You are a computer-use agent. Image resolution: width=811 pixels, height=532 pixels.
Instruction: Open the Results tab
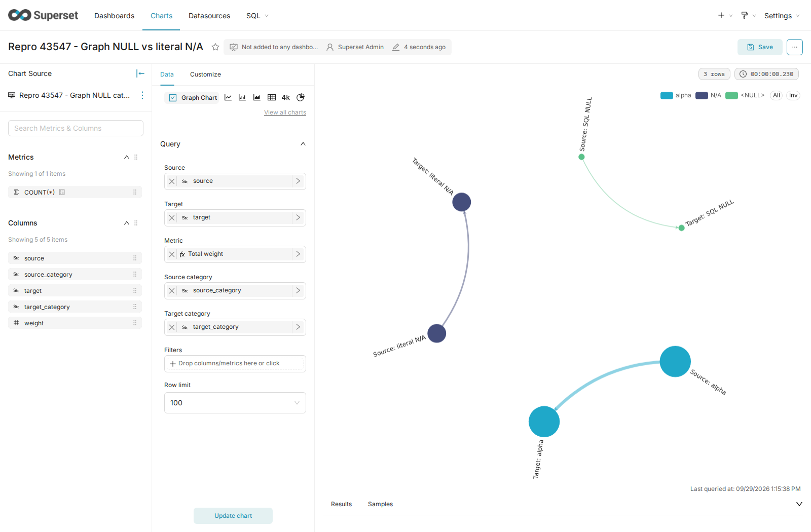tap(341, 504)
